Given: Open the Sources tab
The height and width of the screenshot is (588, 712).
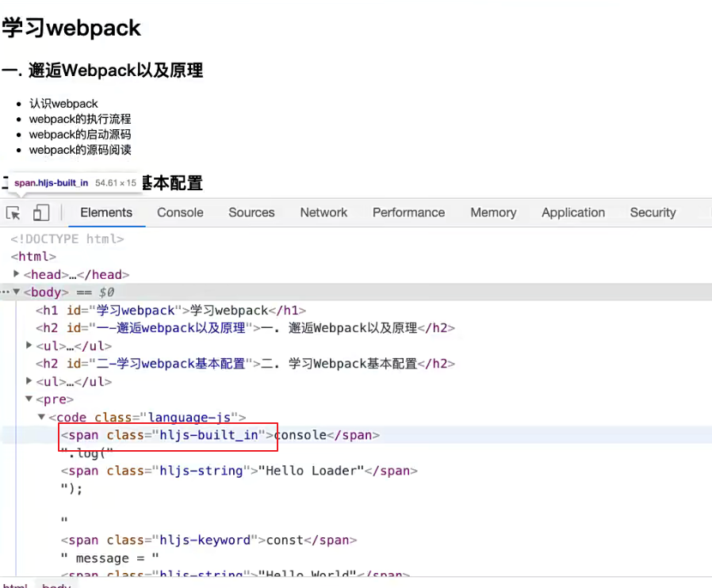Looking at the screenshot, I should click(251, 212).
